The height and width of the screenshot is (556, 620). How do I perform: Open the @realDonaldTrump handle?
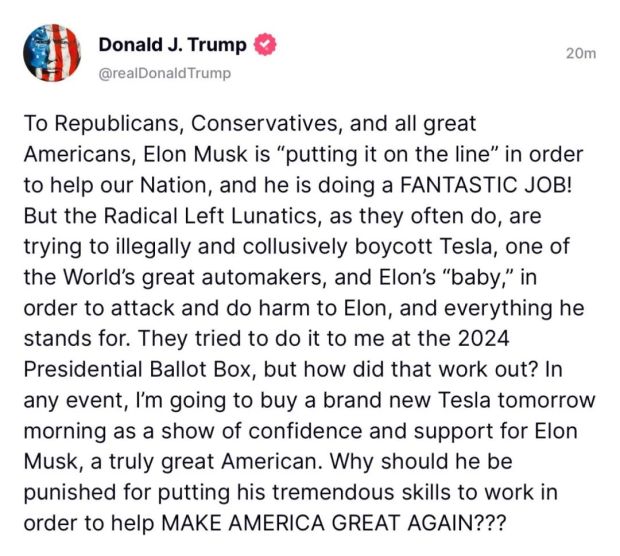[164, 73]
